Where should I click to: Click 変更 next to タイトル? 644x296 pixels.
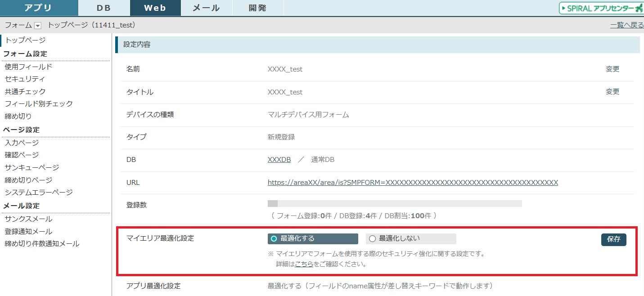(x=612, y=92)
